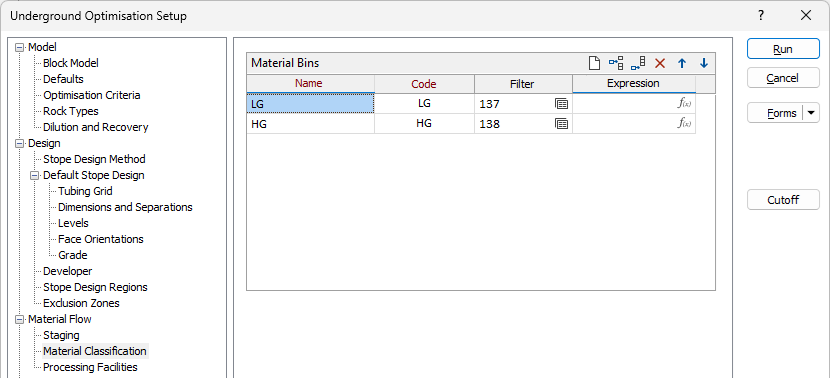Open the Forms dropdown arrow
The image size is (830, 378).
[811, 113]
